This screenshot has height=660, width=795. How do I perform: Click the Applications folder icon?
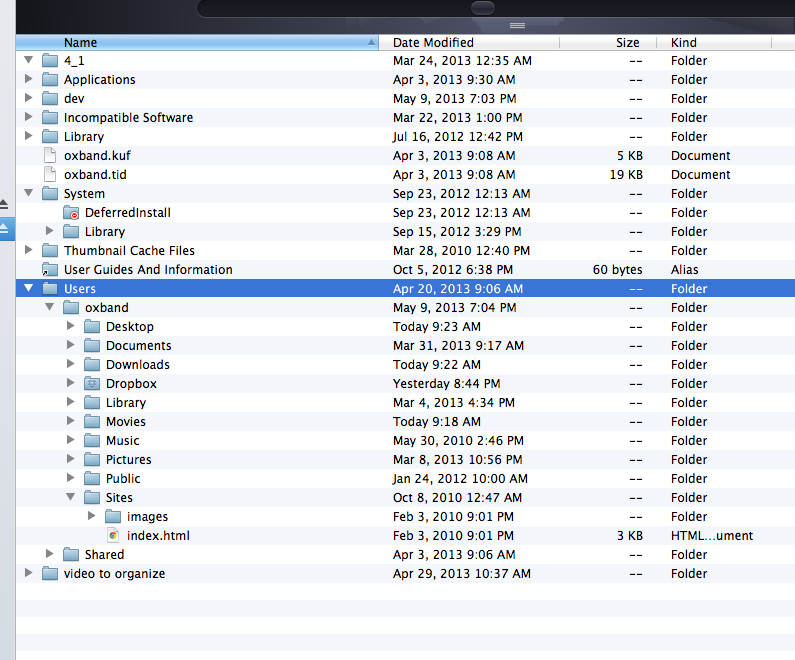tap(50, 79)
